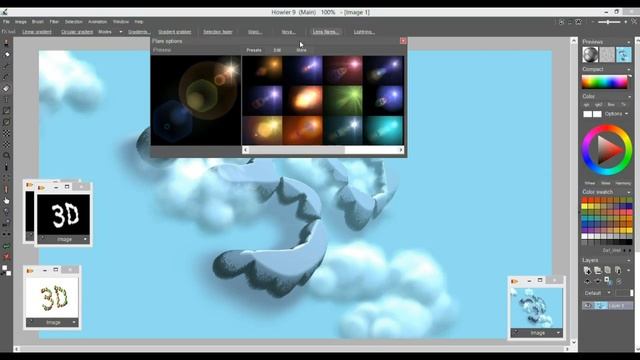Image resolution: width=640 pixels, height=360 pixels.
Task: Click the foreground/background color squares in toolbar
Action: click(7, 270)
